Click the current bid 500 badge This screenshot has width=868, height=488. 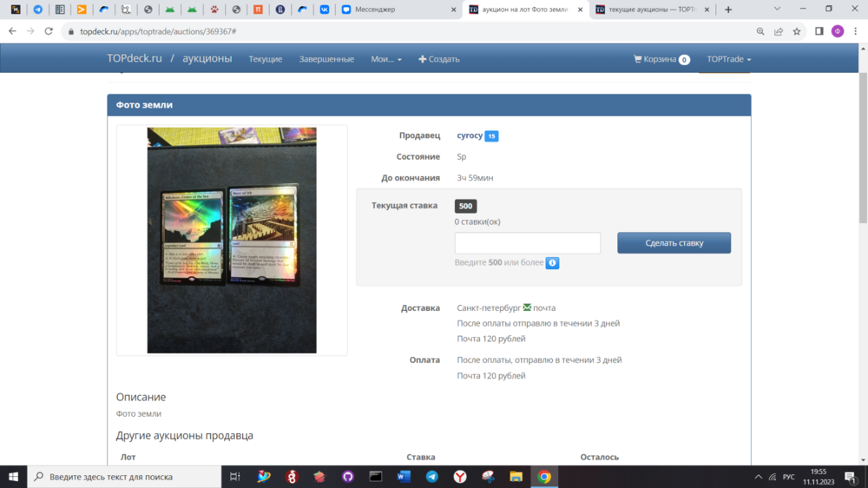[x=465, y=206]
